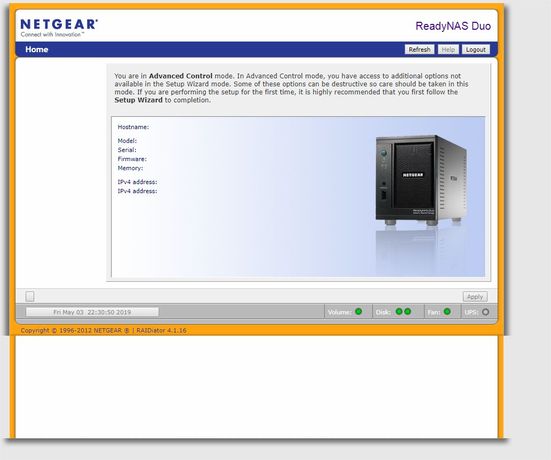Click the Serial: label
Screen dimensions: 551x460
click(x=127, y=150)
